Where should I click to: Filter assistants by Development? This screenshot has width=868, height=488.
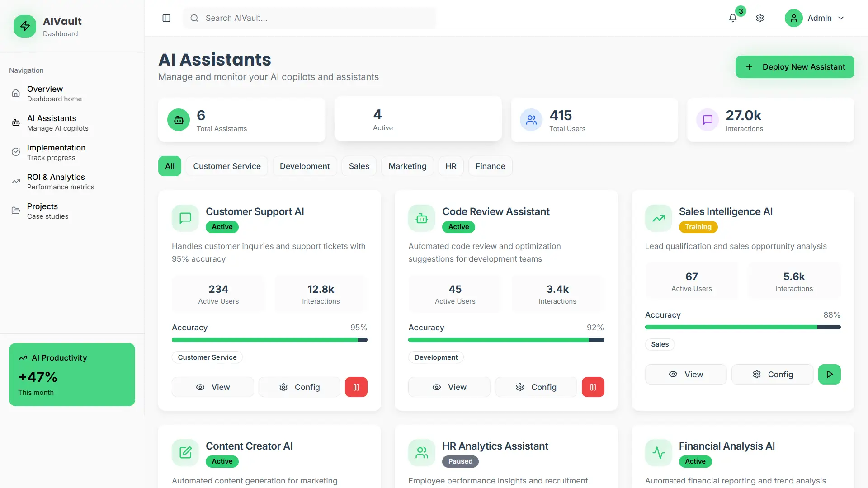pos(305,166)
